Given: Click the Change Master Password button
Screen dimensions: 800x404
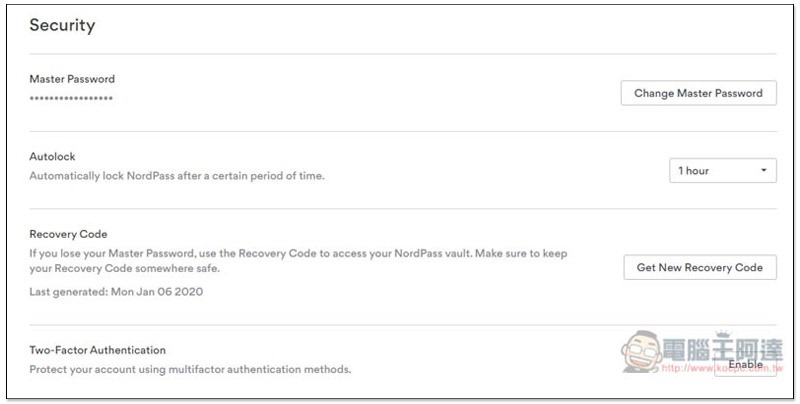Looking at the screenshot, I should coord(698,93).
